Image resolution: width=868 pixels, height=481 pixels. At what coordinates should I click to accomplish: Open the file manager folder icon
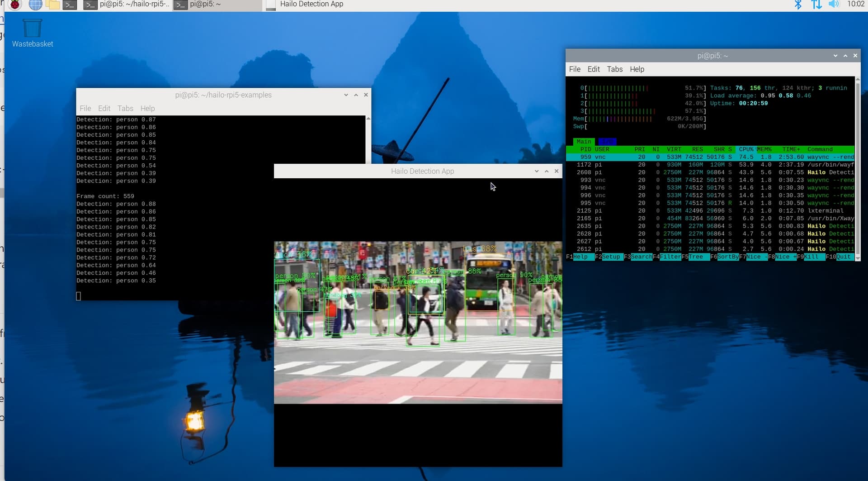tap(53, 5)
